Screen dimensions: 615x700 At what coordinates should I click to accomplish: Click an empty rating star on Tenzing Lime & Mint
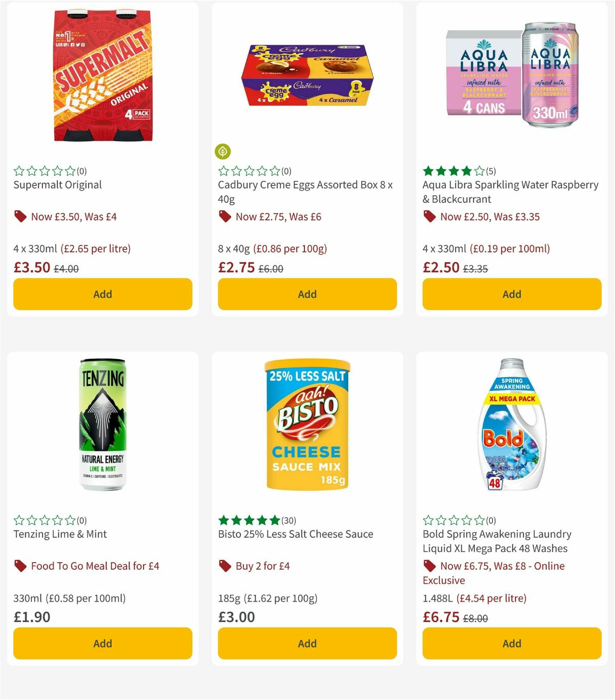tap(18, 520)
